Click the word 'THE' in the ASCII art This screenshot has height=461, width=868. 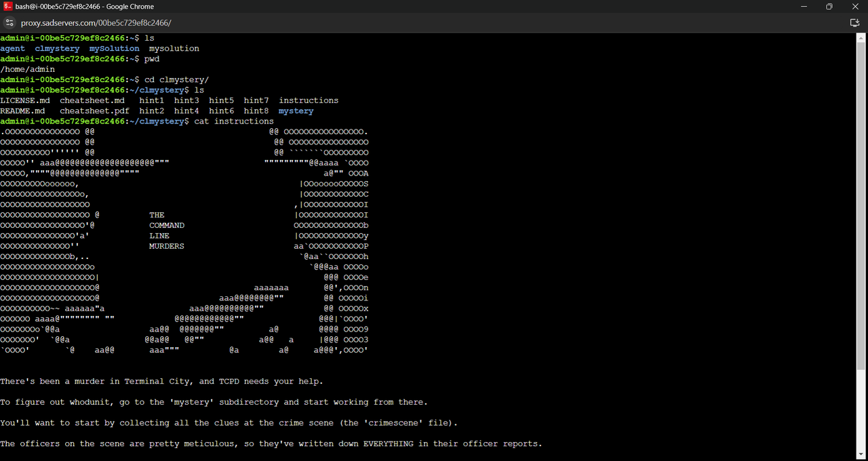coord(157,215)
